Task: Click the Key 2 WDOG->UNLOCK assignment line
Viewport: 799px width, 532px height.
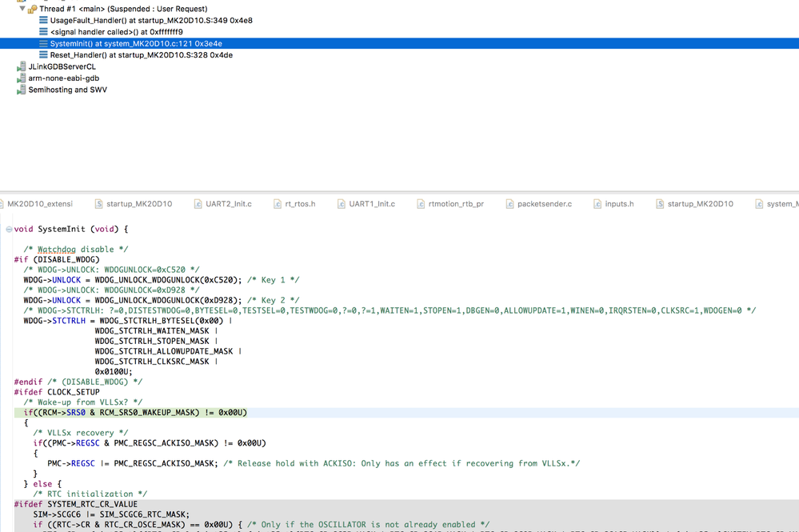Action: tap(161, 300)
